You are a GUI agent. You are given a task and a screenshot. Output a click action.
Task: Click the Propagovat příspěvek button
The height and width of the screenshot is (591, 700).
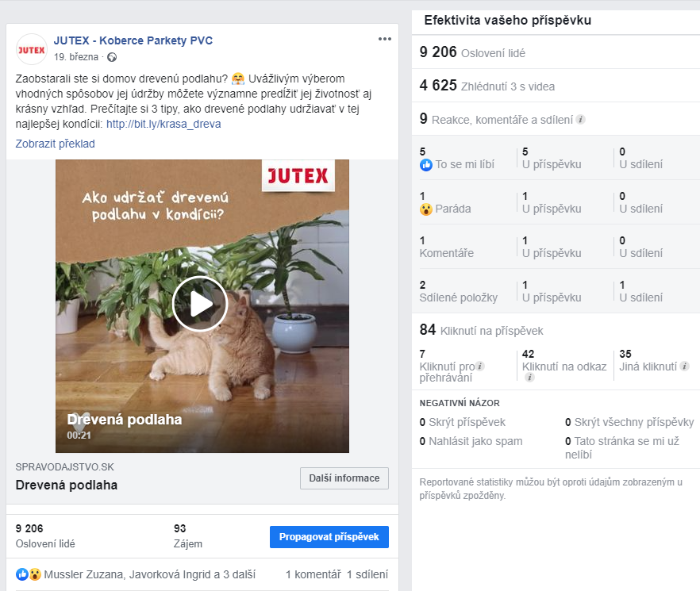click(329, 536)
